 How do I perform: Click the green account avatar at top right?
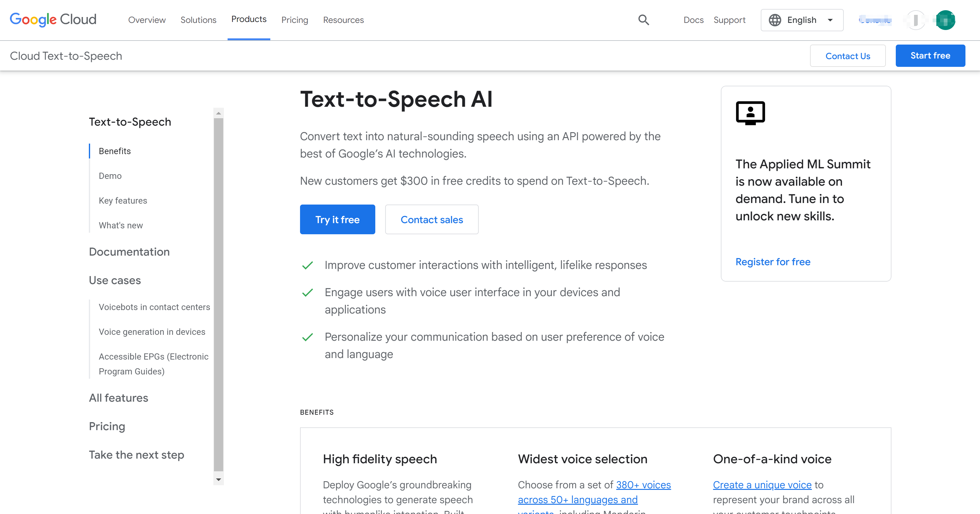[946, 20]
